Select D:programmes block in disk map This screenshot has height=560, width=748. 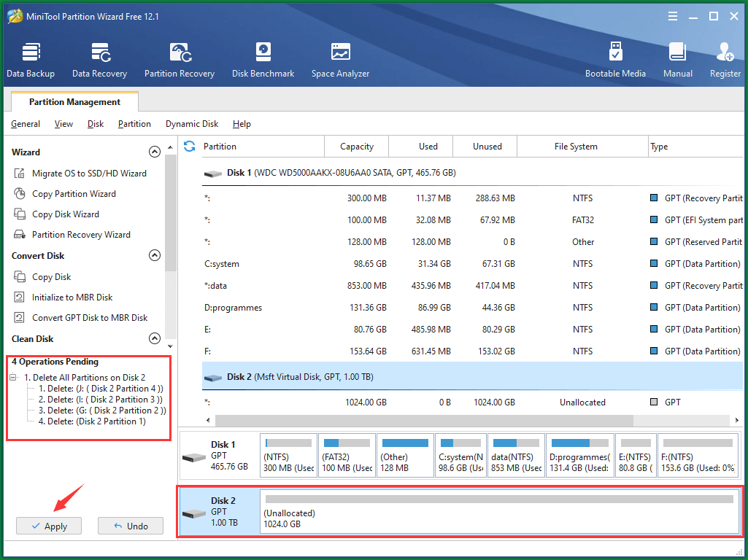pyautogui.click(x=579, y=456)
